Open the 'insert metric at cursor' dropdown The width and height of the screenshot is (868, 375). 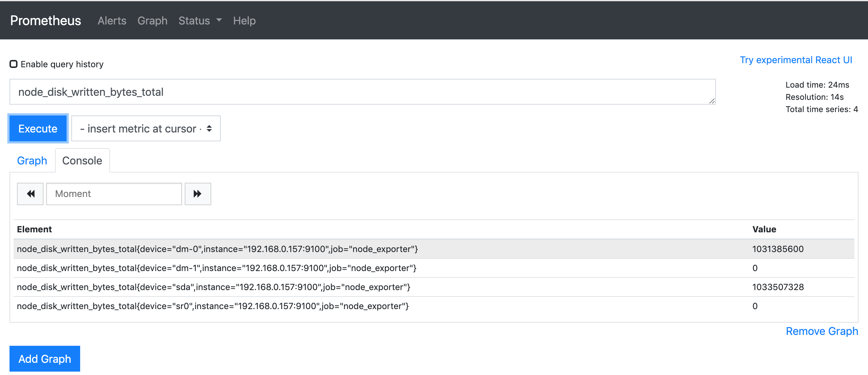(x=145, y=128)
